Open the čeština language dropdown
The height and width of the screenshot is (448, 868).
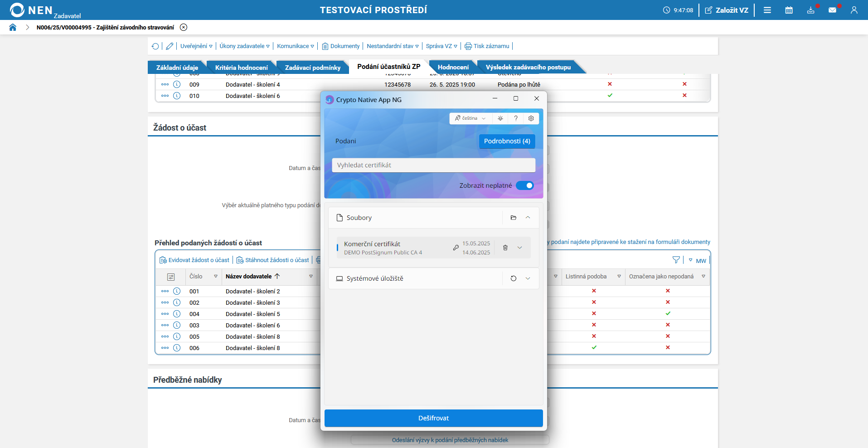470,118
